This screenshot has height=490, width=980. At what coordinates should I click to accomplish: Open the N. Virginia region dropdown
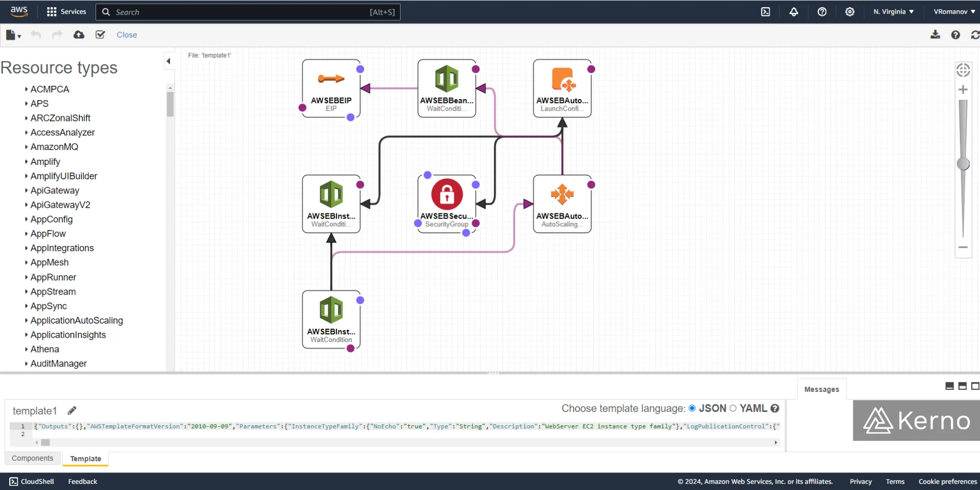point(893,12)
